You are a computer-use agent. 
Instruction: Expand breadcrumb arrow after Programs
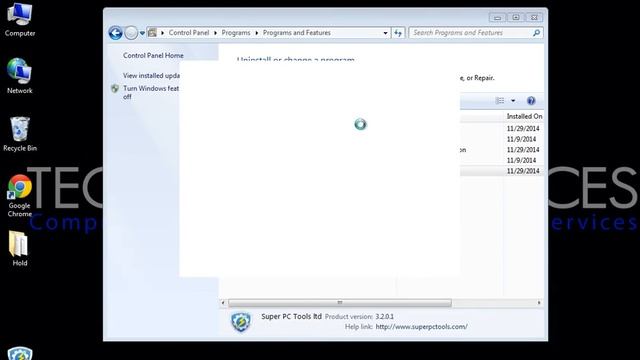coord(257,33)
